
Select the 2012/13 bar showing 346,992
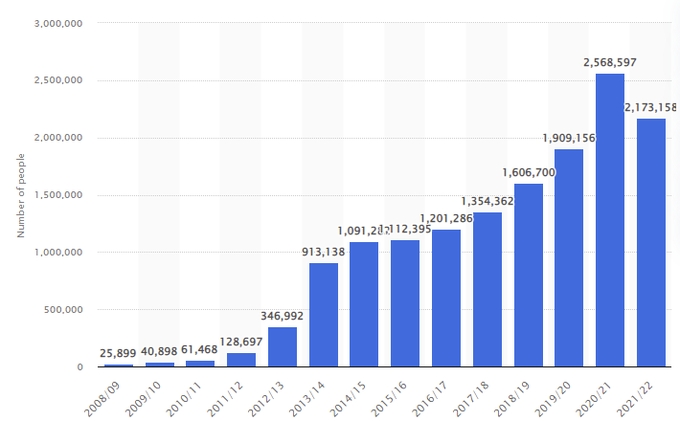point(282,347)
